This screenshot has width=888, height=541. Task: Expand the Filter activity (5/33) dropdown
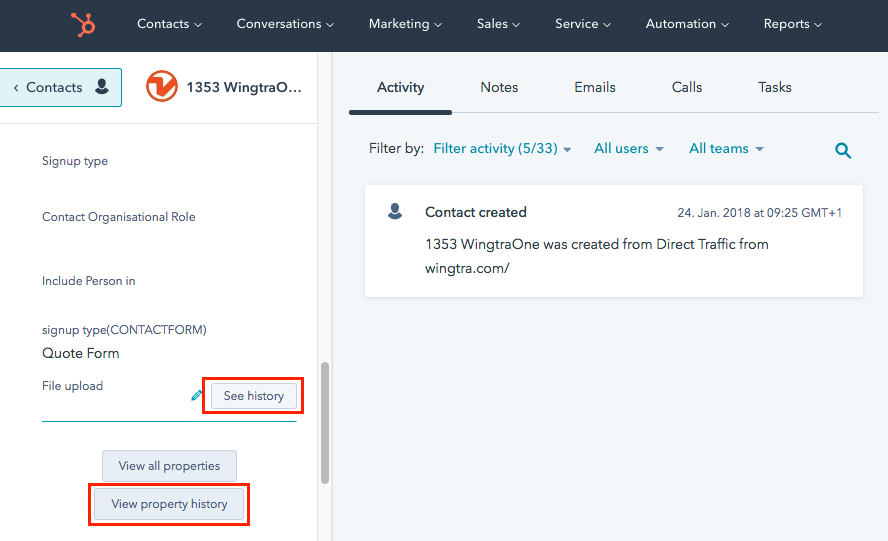pos(502,149)
